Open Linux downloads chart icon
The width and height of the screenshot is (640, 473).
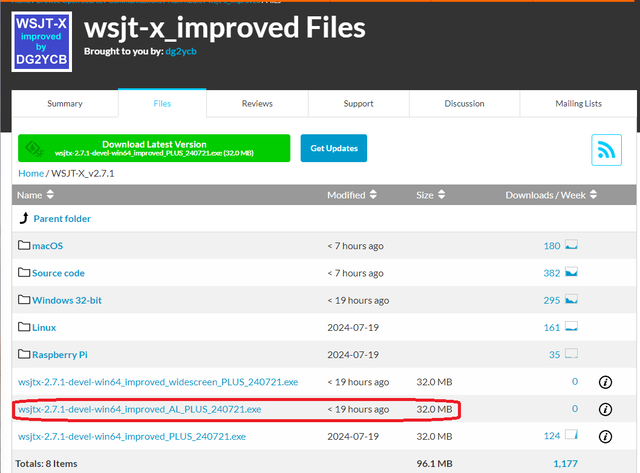571,326
